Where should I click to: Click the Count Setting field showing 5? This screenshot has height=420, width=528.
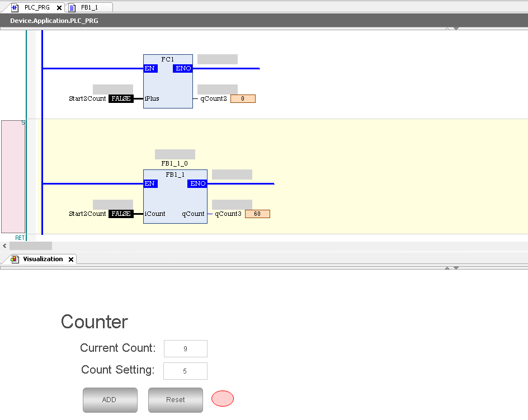pyautogui.click(x=185, y=370)
